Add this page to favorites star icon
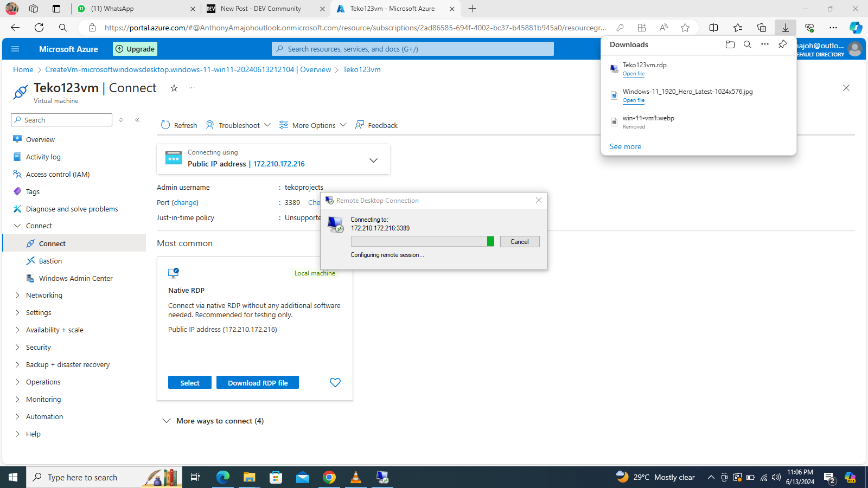 [x=685, y=28]
